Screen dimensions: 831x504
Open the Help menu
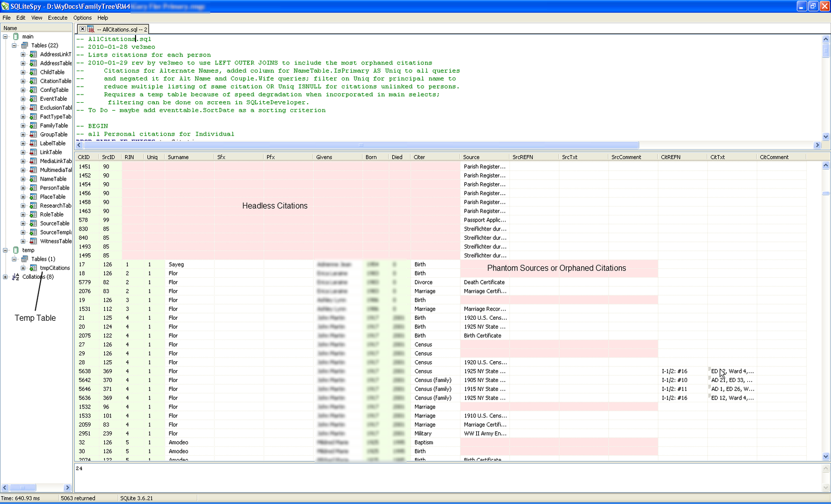(103, 18)
